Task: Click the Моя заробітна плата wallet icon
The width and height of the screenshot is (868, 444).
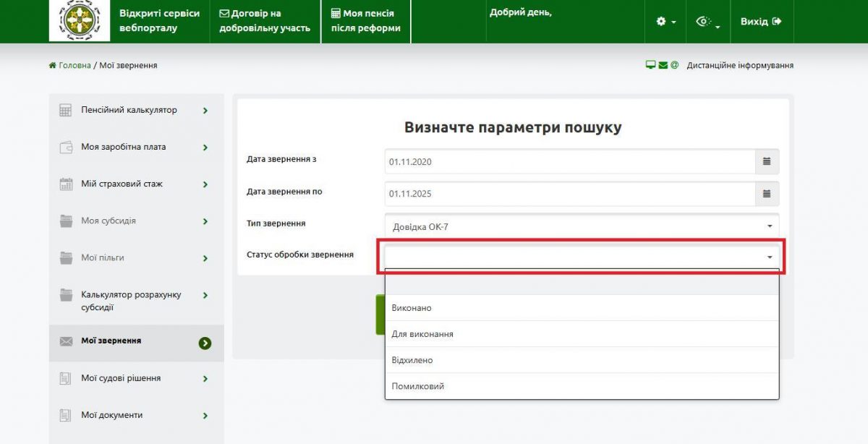Action: [66, 148]
